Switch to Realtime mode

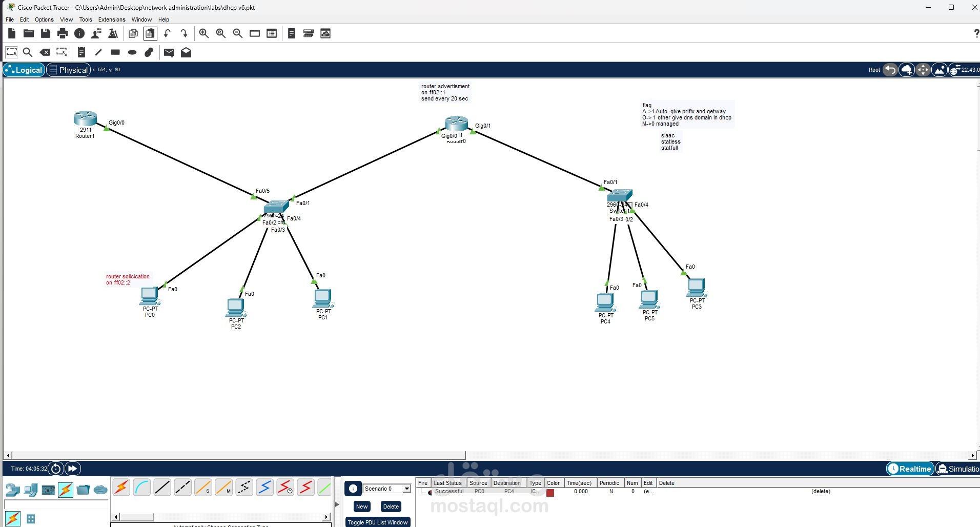tap(910, 469)
